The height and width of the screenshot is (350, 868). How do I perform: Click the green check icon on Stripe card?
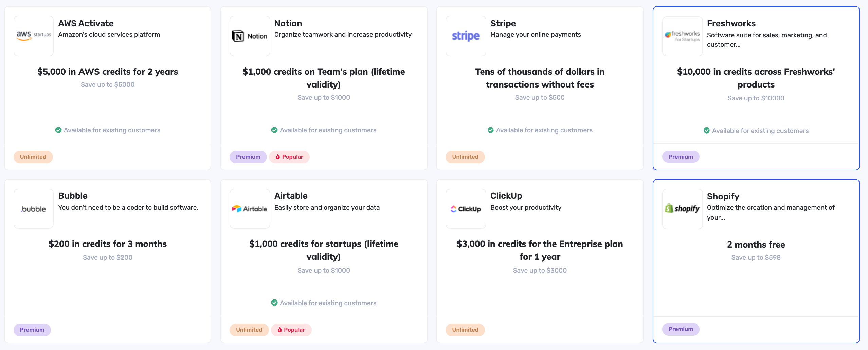(491, 130)
